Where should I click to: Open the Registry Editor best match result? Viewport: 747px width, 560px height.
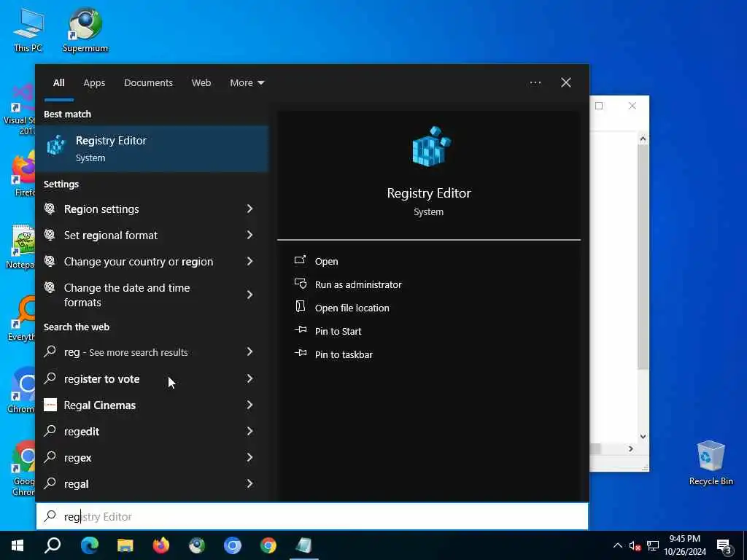[152, 149]
